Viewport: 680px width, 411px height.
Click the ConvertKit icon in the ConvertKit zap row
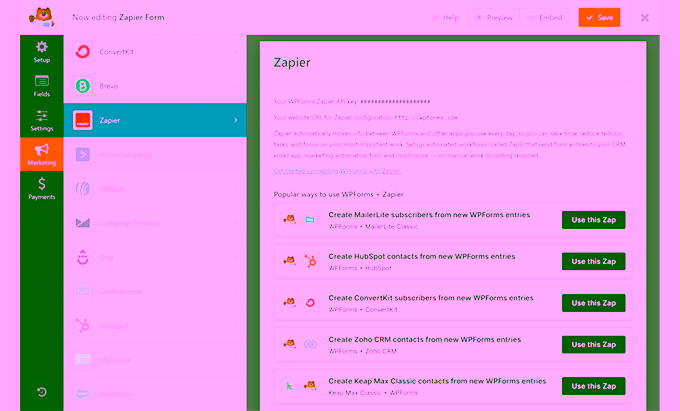pyautogui.click(x=310, y=303)
